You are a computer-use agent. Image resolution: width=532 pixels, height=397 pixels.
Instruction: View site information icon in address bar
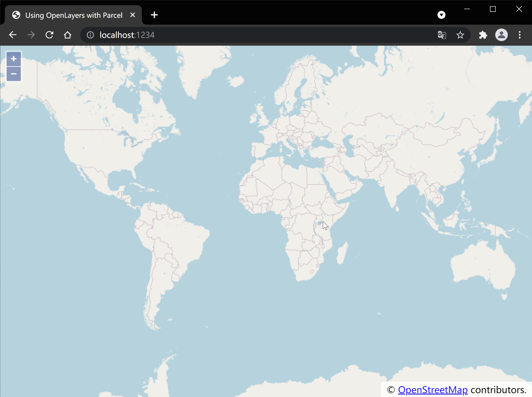[90, 35]
